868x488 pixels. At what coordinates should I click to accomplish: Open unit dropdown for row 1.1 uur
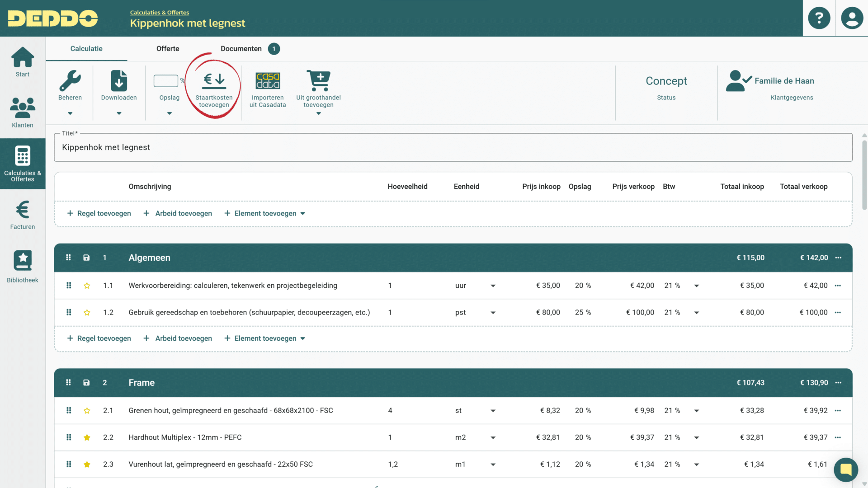click(x=493, y=286)
